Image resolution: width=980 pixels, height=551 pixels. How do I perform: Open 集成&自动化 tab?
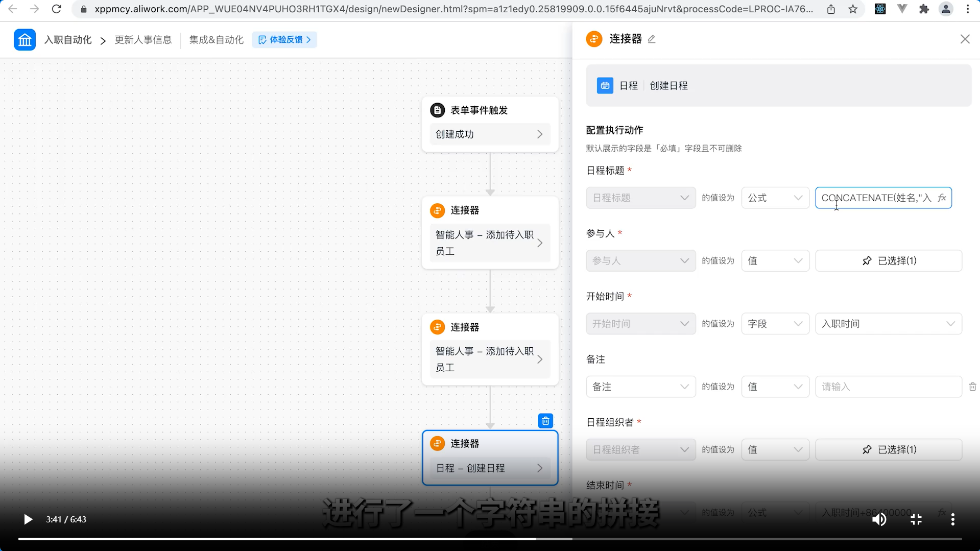pyautogui.click(x=216, y=40)
